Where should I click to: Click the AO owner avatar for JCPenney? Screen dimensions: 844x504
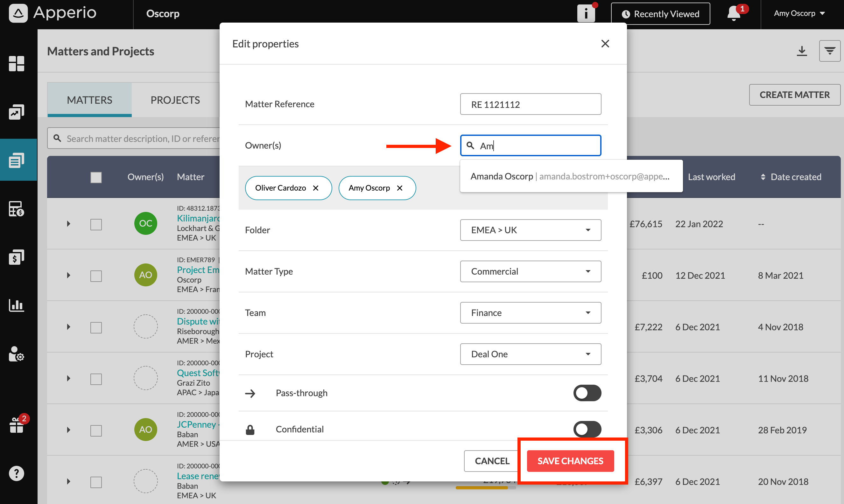click(146, 429)
